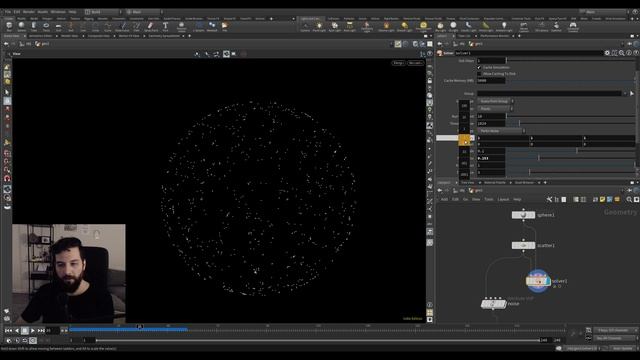
Task: Select the Ambient Light bulb shelf tool
Action: (504, 27)
